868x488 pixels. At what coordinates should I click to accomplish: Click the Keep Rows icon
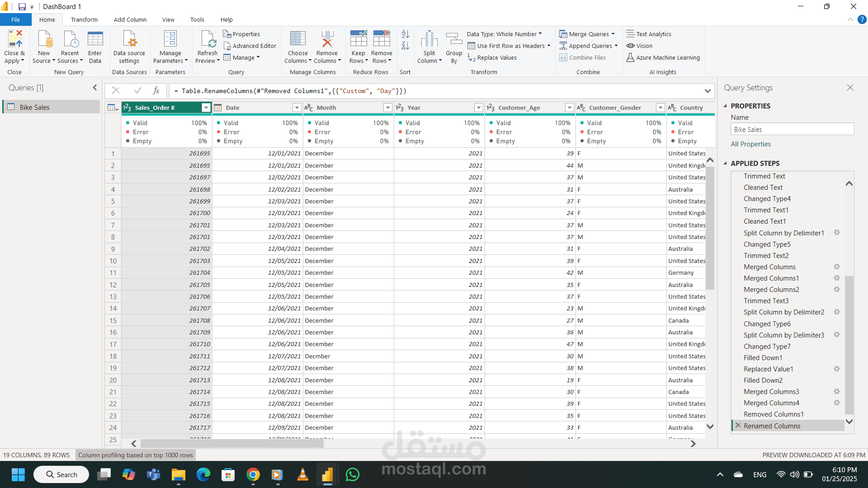(358, 39)
